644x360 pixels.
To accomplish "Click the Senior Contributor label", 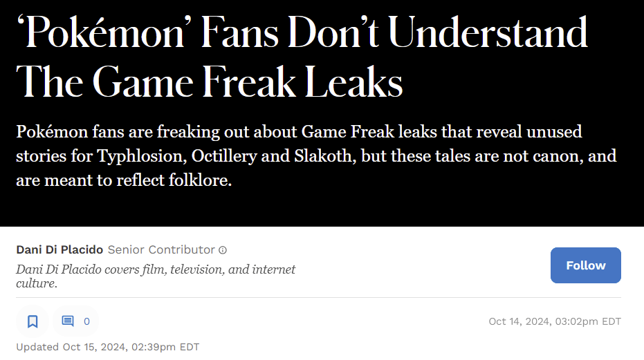I will 161,249.
